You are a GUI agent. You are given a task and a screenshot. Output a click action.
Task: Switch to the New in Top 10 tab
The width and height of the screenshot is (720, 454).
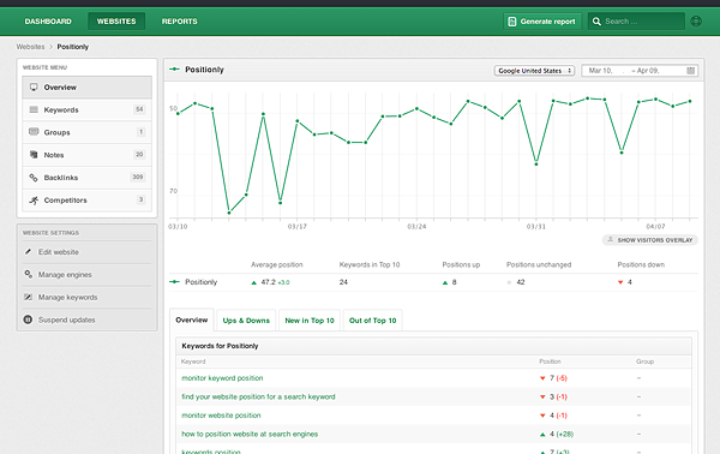[309, 320]
